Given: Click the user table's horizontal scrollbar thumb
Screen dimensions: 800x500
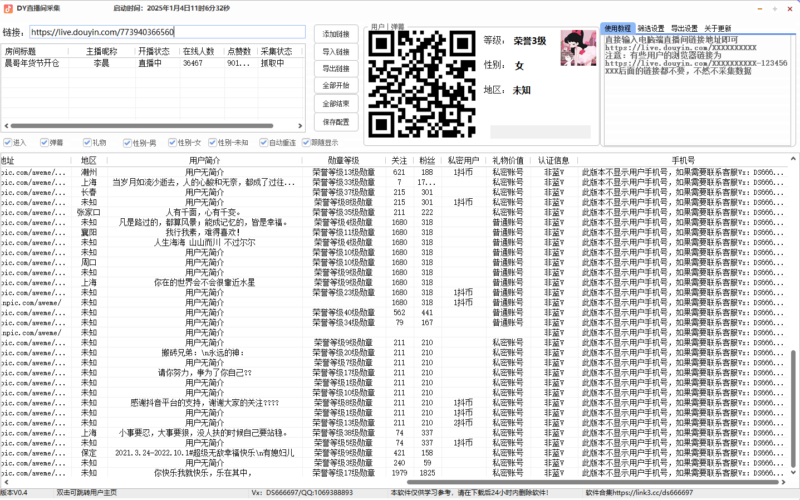Looking at the screenshot, I should 593,482.
